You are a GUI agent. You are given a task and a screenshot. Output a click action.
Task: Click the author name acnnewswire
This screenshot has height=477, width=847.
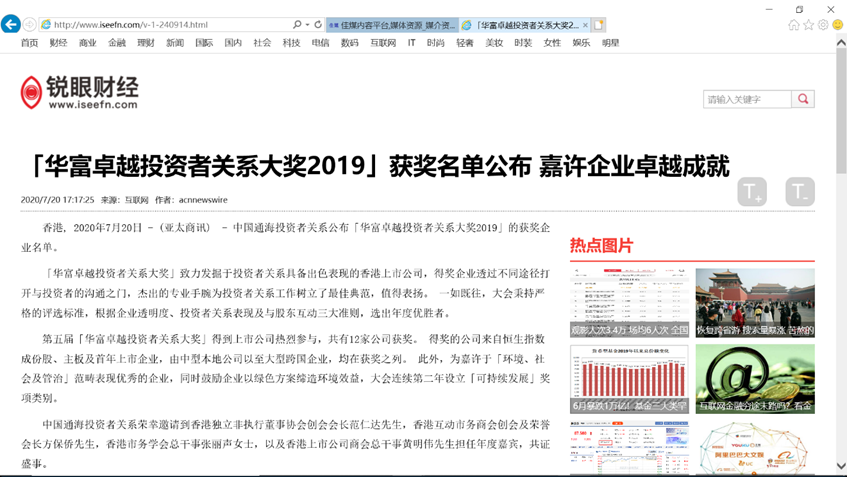point(203,200)
